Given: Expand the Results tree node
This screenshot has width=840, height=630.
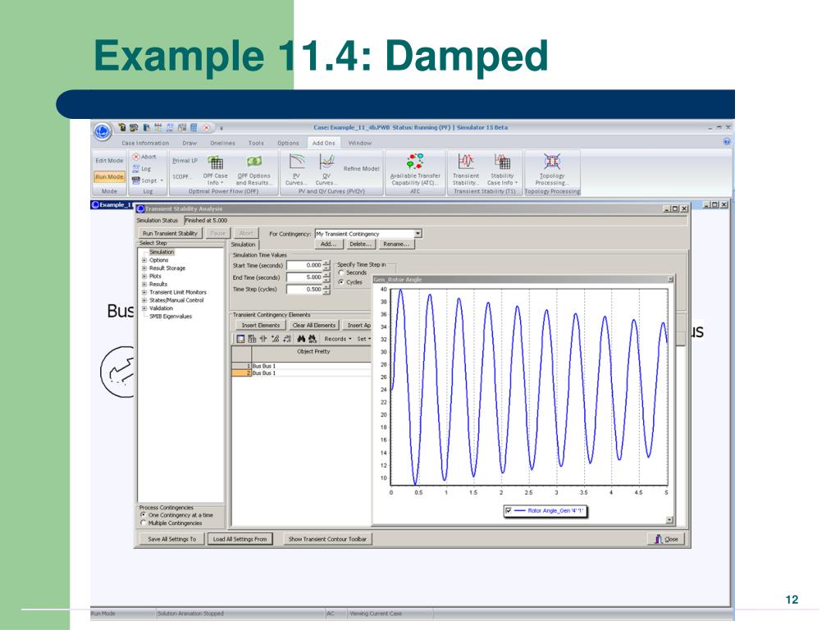Looking at the screenshot, I should (144, 284).
